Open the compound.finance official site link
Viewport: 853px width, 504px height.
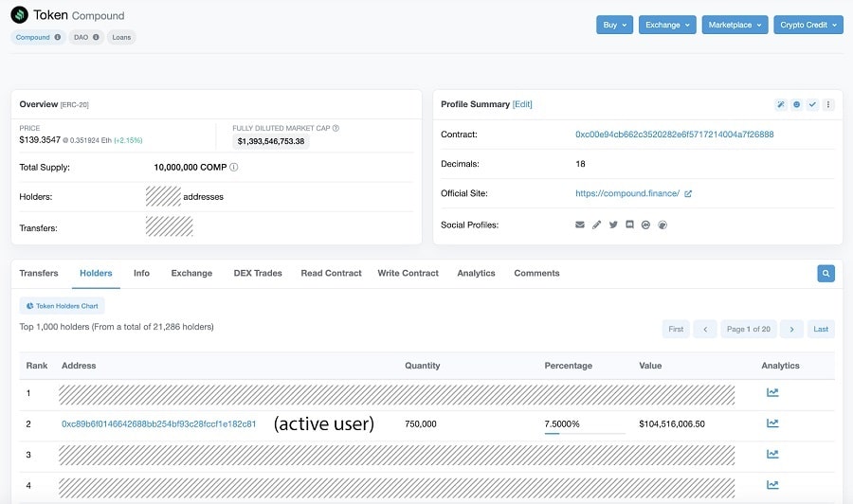pos(627,193)
